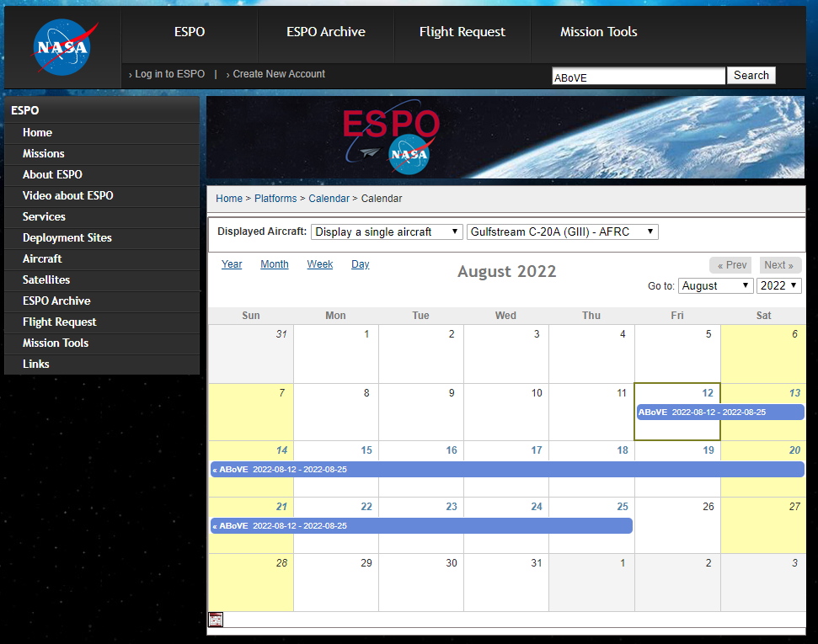Open the iCal export icon below the calendar
Viewport: 818px width, 644px height.
[x=216, y=620]
